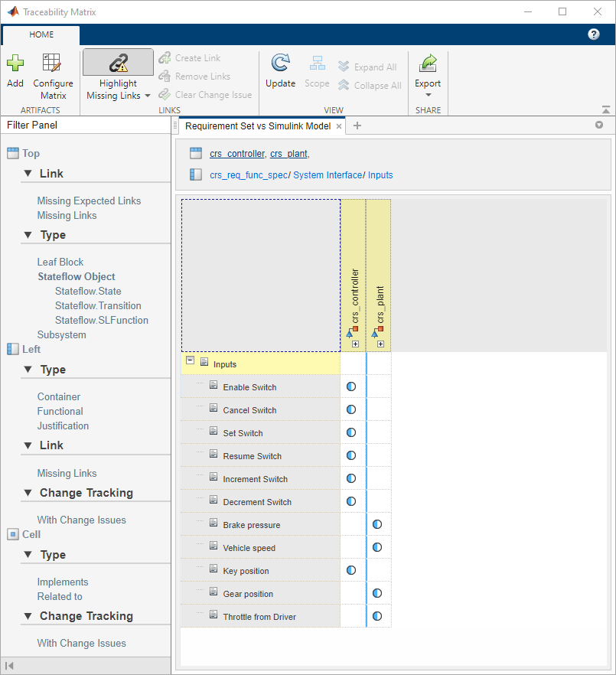
Task: Click Set Switch link cell icon
Action: (351, 432)
